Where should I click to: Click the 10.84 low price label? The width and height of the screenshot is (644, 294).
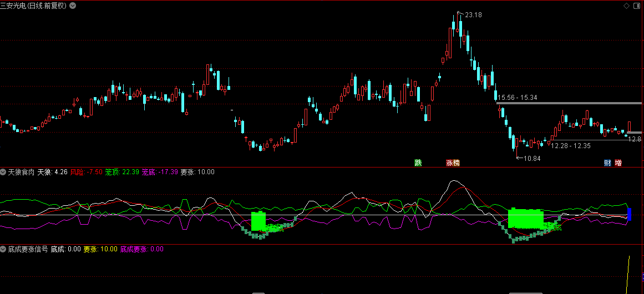tap(533, 159)
